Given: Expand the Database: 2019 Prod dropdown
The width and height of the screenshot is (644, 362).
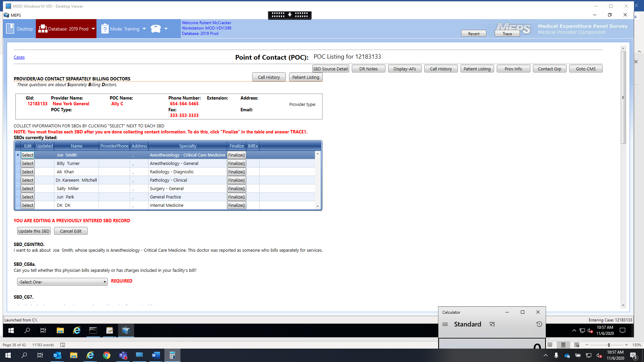Looking at the screenshot, I should coord(93,28).
